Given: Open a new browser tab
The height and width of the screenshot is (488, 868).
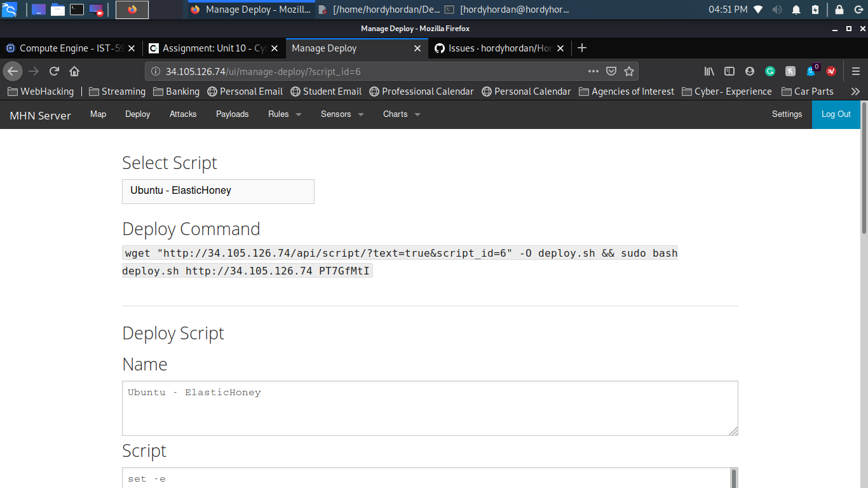Looking at the screenshot, I should point(582,48).
